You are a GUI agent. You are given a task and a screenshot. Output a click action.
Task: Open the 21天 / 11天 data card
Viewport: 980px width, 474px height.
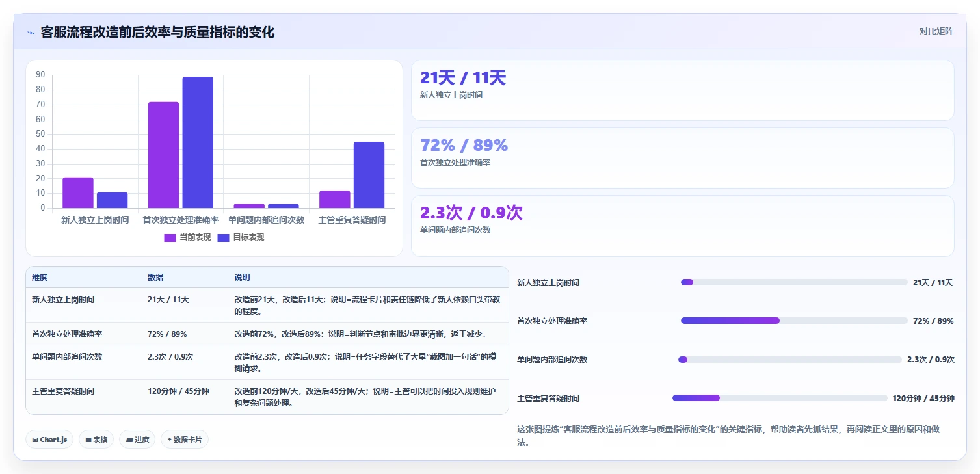683,90
